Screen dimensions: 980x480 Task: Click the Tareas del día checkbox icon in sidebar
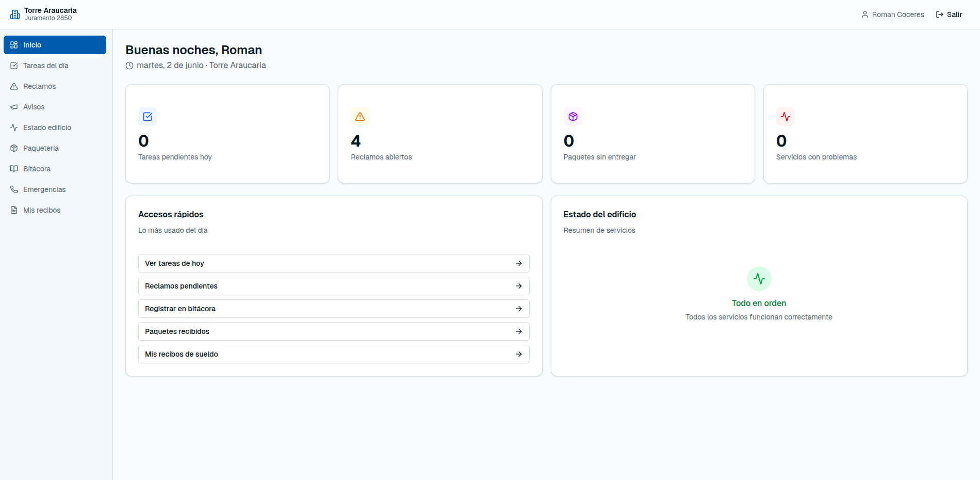[14, 66]
